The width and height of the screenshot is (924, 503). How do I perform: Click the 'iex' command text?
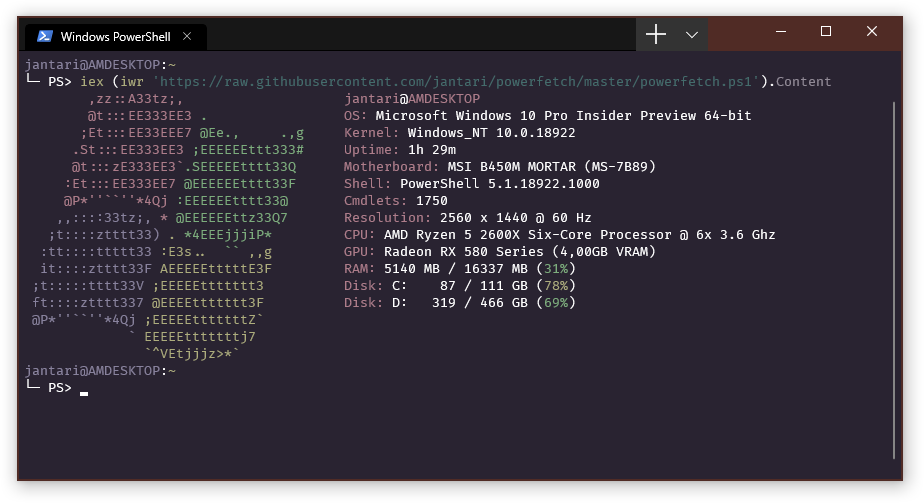click(91, 82)
